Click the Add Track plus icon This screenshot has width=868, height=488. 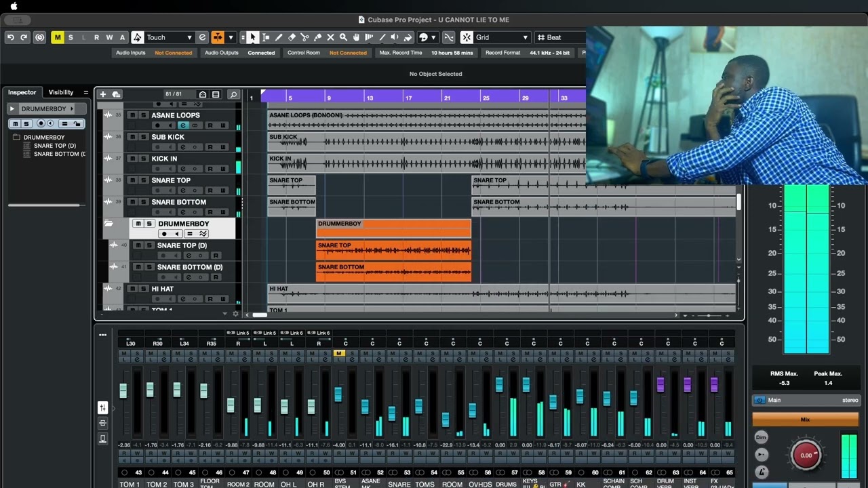point(102,94)
